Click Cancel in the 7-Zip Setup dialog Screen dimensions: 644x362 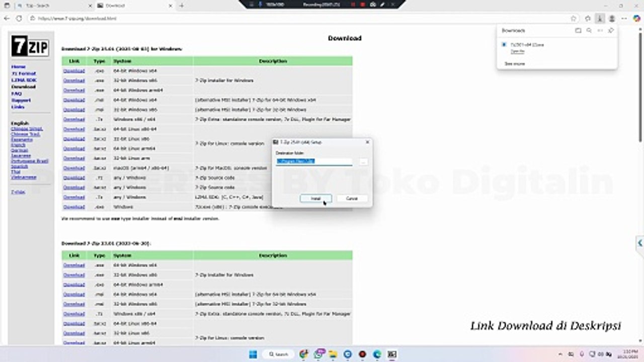tap(352, 199)
